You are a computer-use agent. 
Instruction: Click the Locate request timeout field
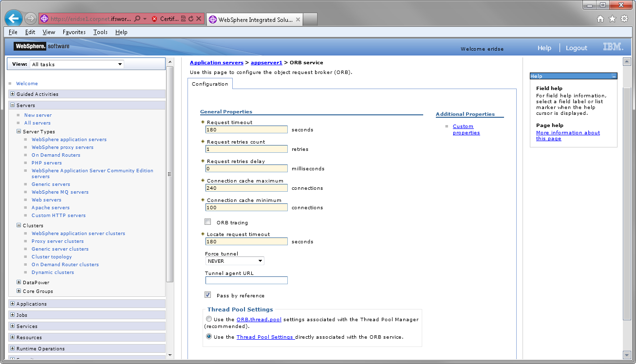tap(246, 241)
